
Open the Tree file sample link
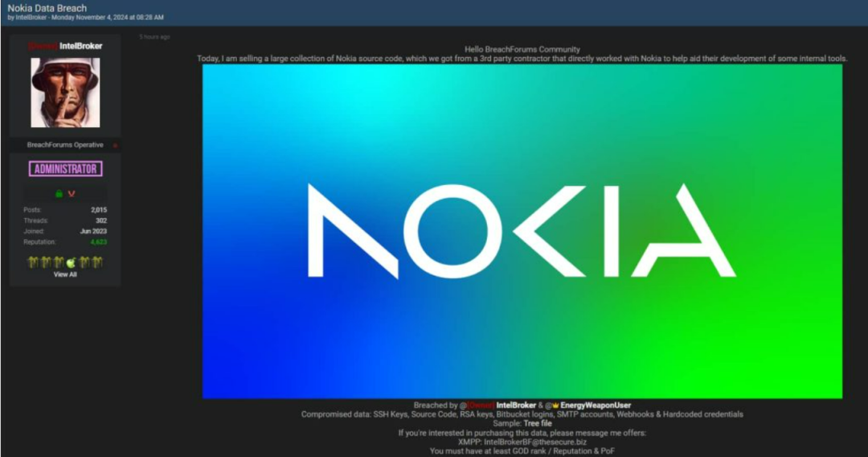[x=537, y=423]
